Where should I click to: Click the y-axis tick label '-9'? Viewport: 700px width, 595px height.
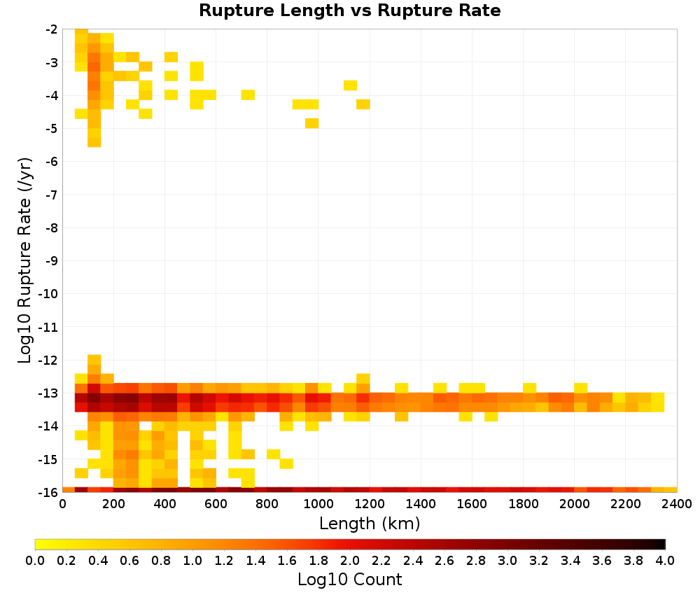51,260
